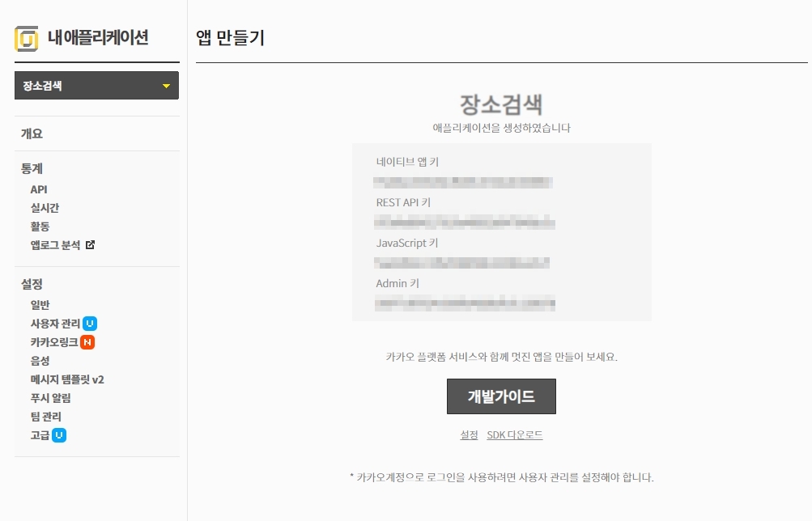Screen dimensions: 812x521
Task: Open the 개요 menu item
Action: (x=32, y=133)
